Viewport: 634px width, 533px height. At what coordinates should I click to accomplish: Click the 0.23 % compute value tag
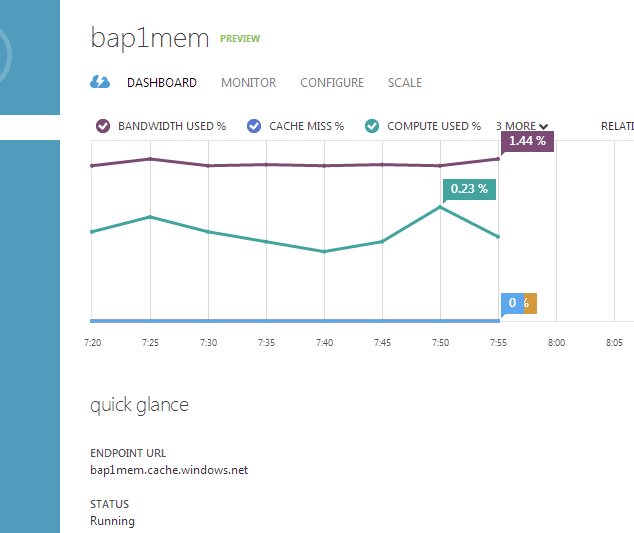pos(469,189)
